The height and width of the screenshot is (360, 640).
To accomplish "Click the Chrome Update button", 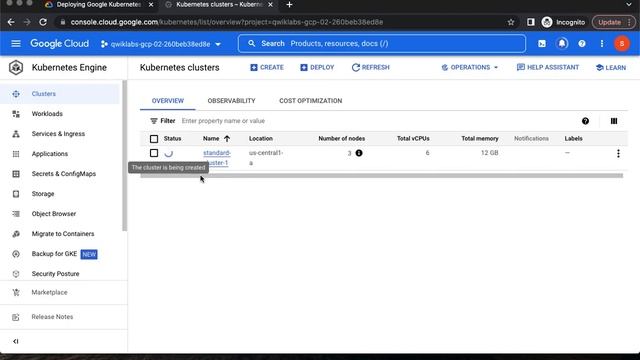I will (x=613, y=22).
